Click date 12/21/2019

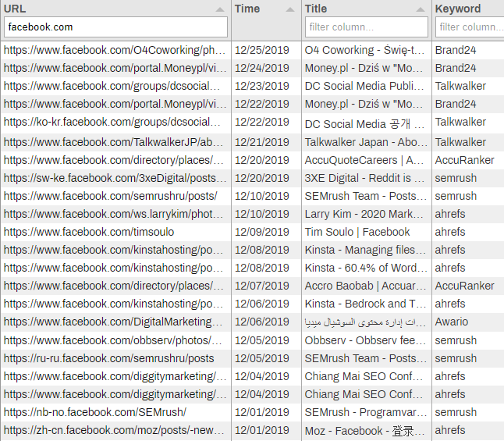(262, 142)
